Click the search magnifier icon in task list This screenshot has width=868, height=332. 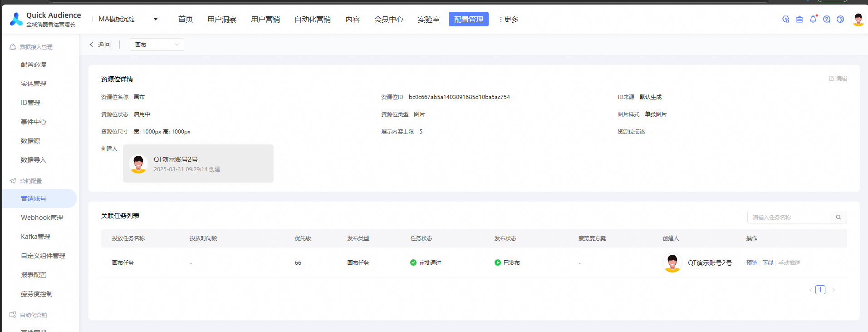[x=839, y=217]
